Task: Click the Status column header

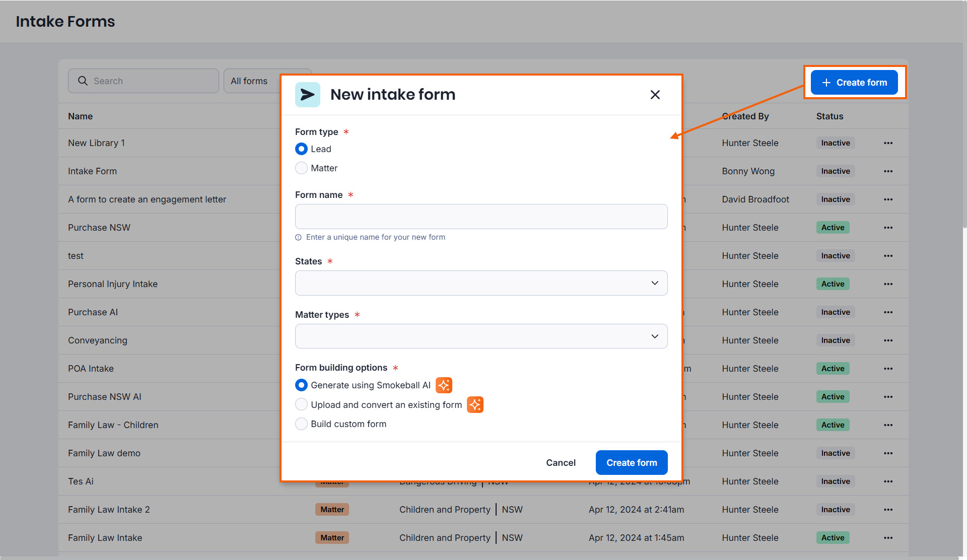Action: click(x=830, y=116)
